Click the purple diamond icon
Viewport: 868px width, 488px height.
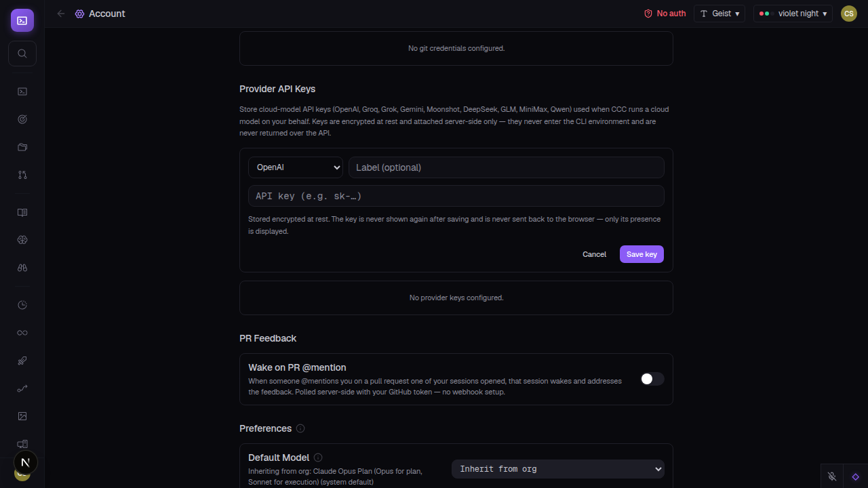[856, 476]
